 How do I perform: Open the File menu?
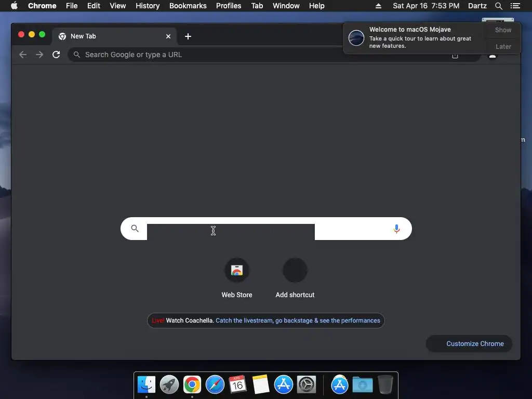point(72,6)
